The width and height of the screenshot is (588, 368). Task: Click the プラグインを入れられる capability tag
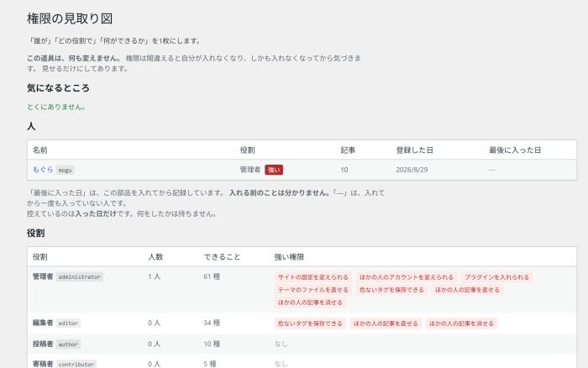(x=496, y=277)
